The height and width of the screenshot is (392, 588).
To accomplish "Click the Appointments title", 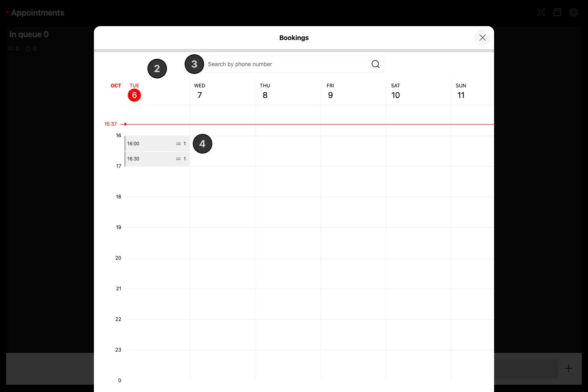I will click(38, 13).
